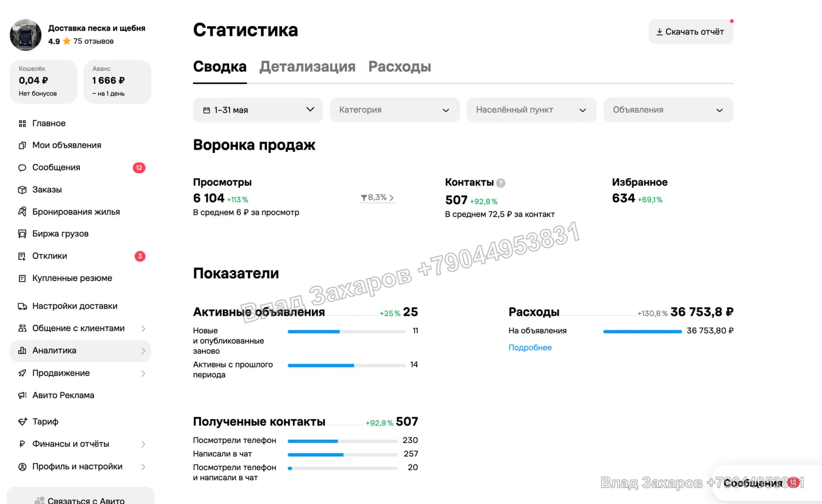This screenshot has height=504, width=822.
Task: Click the На объявления expenses bar
Action: click(642, 332)
